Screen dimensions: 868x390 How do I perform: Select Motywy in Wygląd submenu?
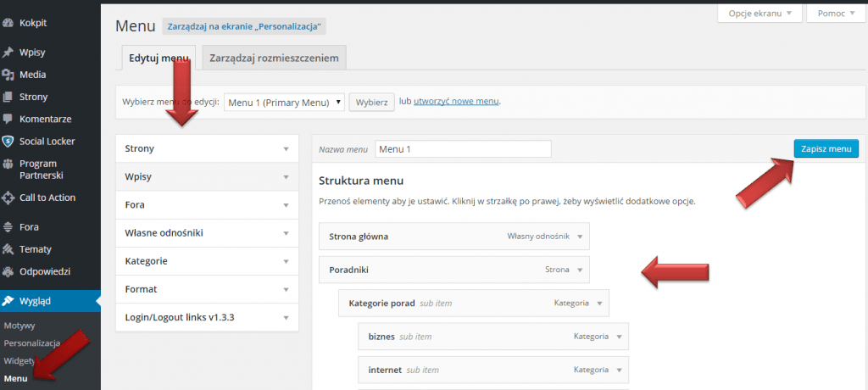coord(19,326)
